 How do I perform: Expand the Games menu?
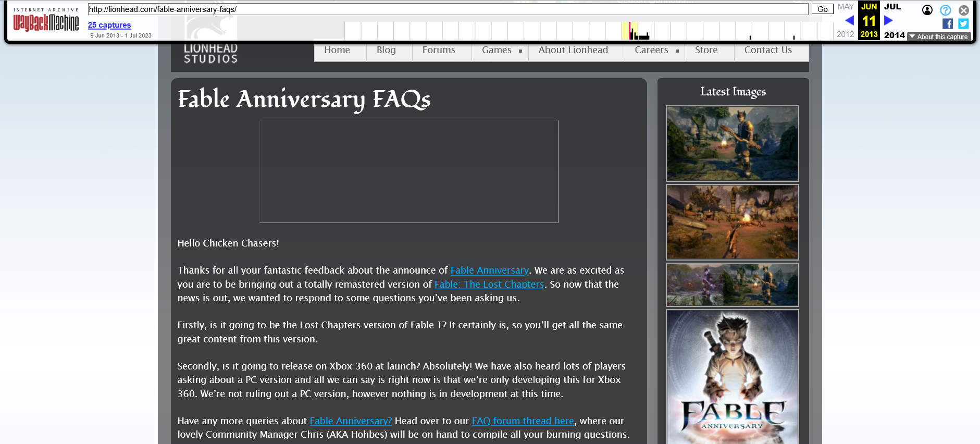point(500,50)
